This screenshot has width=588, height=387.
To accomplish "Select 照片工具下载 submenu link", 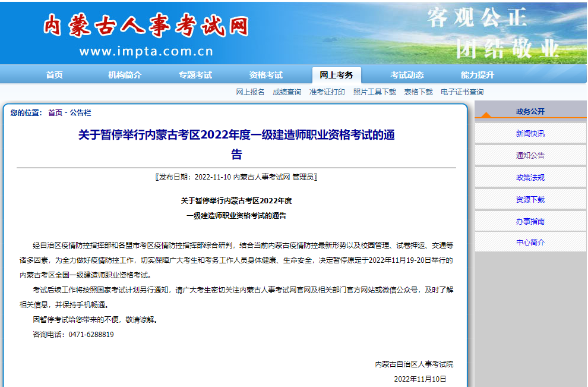I will [x=374, y=92].
